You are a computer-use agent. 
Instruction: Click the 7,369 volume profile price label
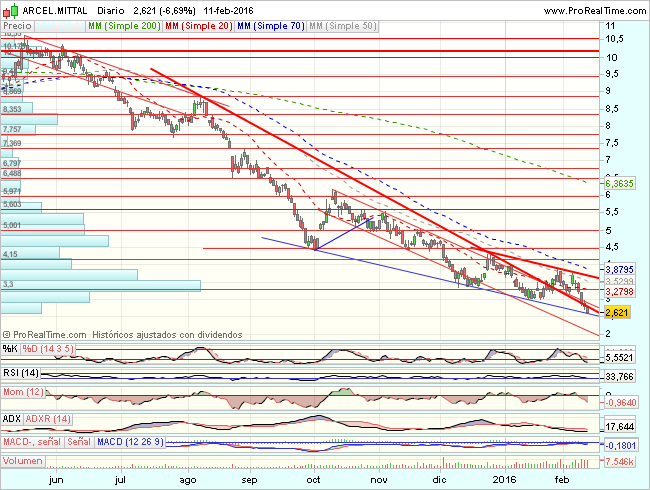click(x=12, y=143)
